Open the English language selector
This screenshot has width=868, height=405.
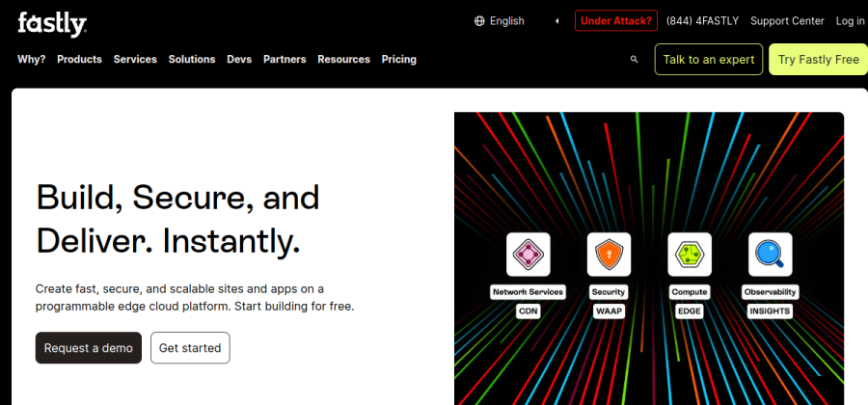517,21
